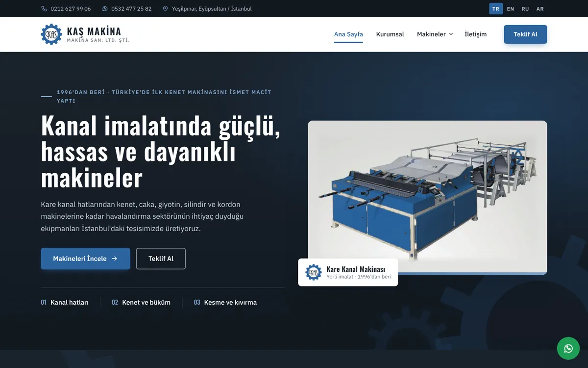The image size is (588, 368).
Task: Select the 03 Kesme ve kıvırma item
Action: (225, 302)
